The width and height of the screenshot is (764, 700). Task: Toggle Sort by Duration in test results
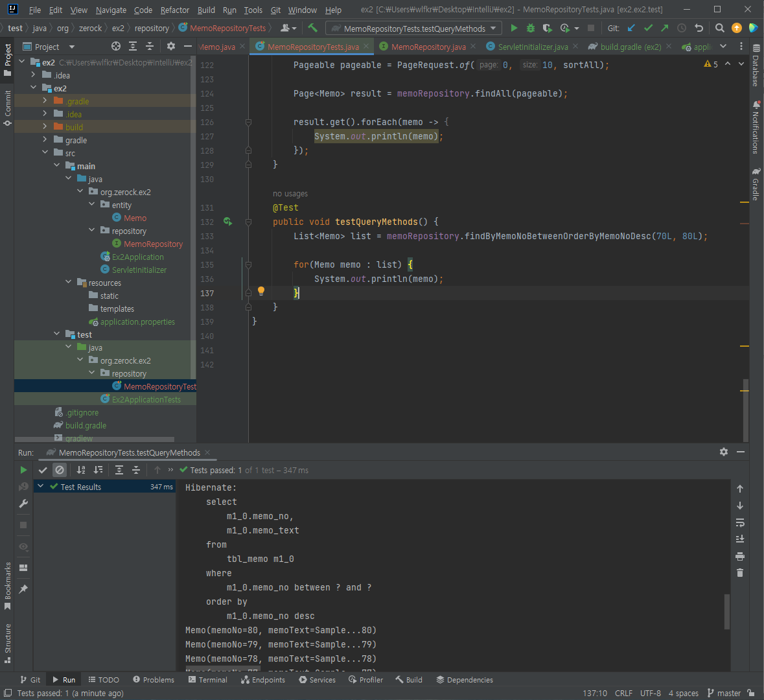tap(98, 470)
